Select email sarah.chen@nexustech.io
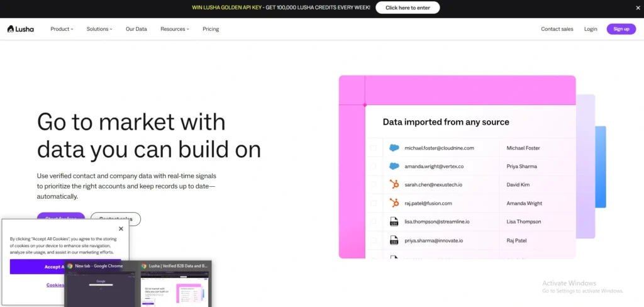The width and height of the screenshot is (644, 307). (433, 184)
